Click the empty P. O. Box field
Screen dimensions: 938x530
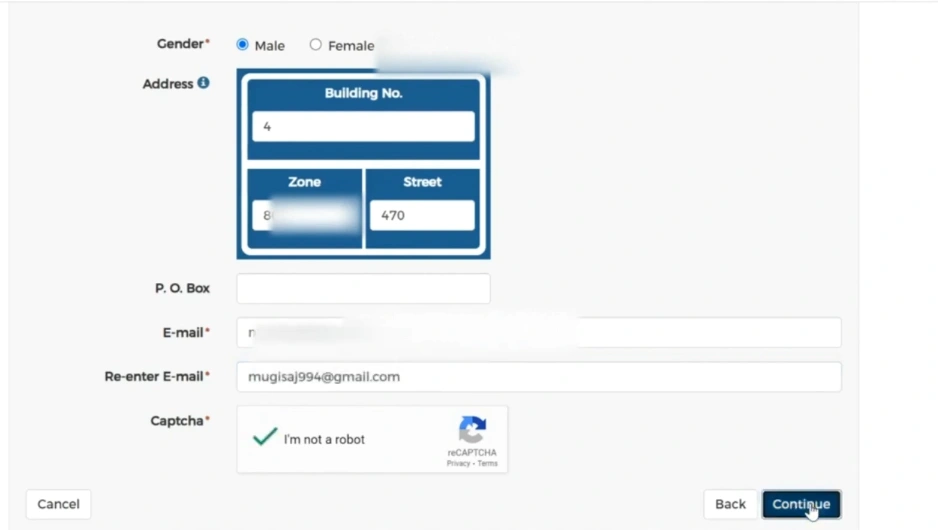[363, 288]
